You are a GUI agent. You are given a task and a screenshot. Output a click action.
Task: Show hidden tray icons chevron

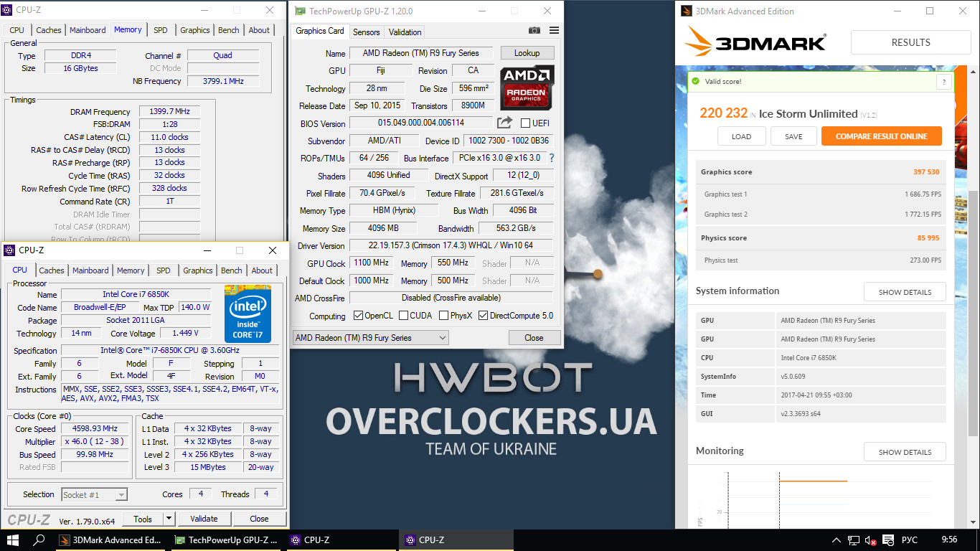[837, 540]
